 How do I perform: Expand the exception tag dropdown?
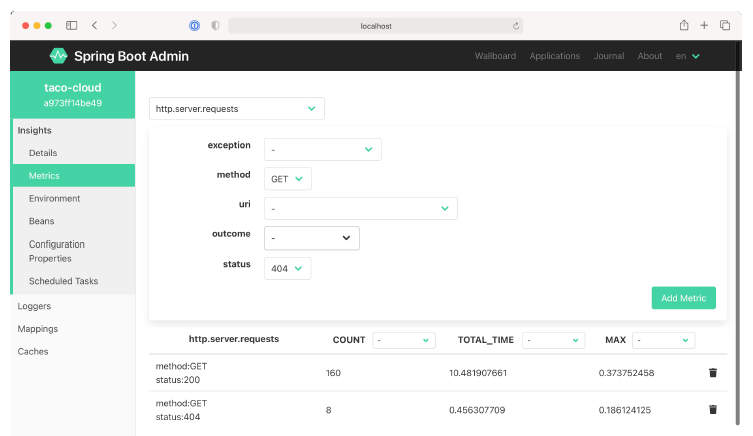322,149
